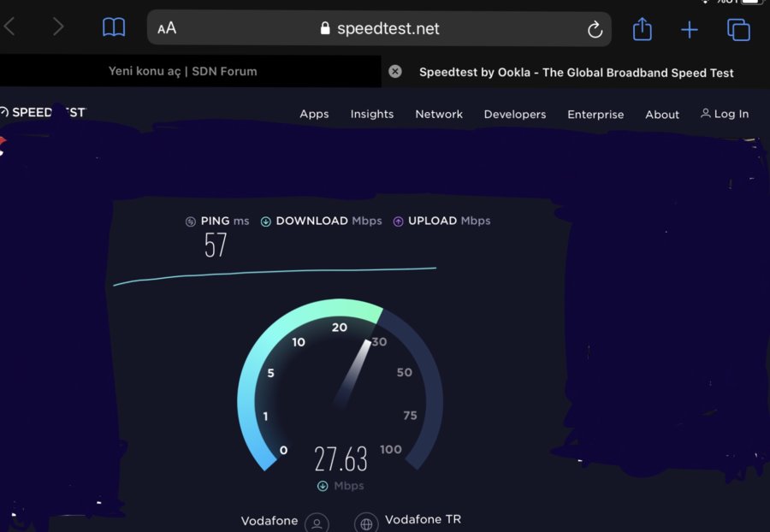The width and height of the screenshot is (770, 532).
Task: Click the globe icon beside Vodafone TR
Action: pyautogui.click(x=366, y=523)
